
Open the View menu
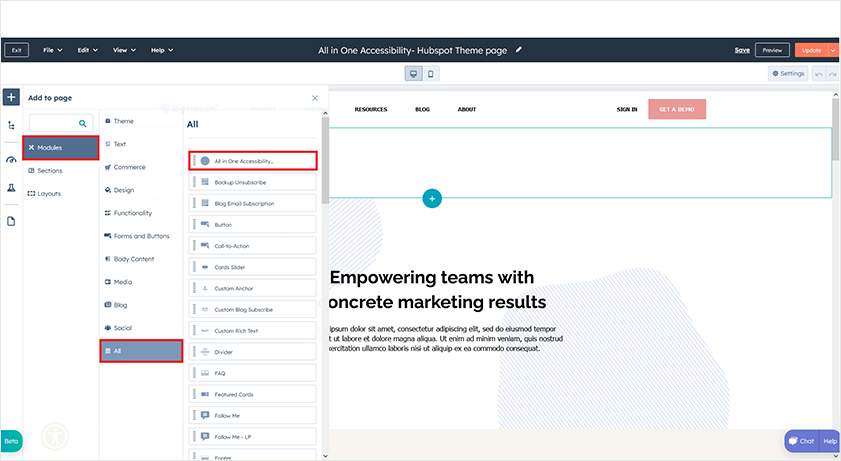click(x=124, y=50)
